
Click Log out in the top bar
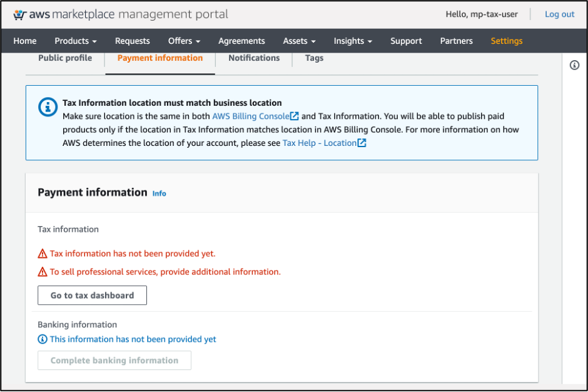559,14
